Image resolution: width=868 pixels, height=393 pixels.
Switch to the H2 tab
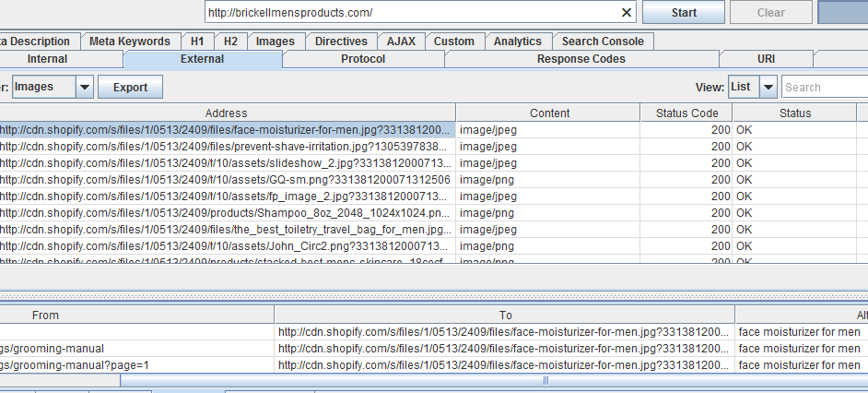tap(231, 42)
